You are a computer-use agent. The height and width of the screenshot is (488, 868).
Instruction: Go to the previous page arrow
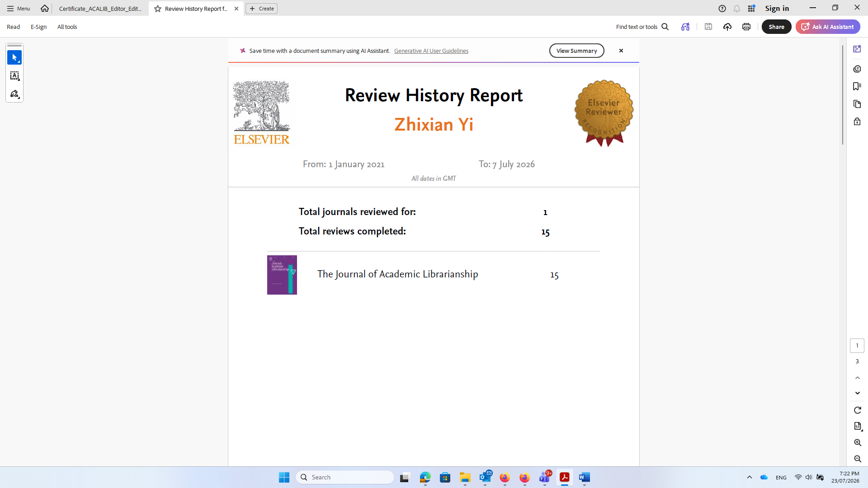pos(858,378)
